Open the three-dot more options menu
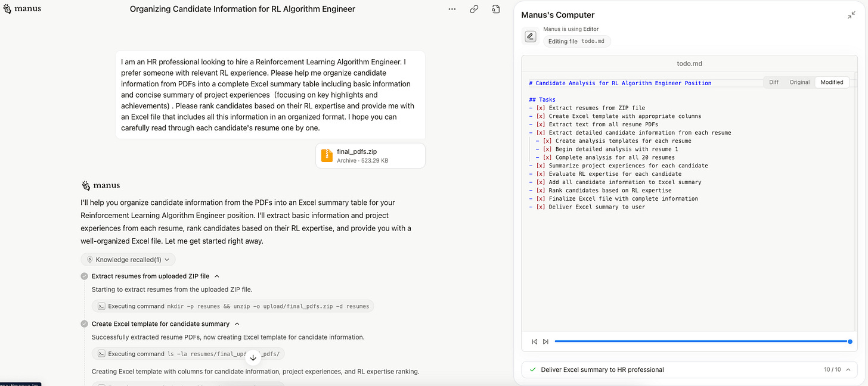Viewport: 868px width, 386px height. point(452,9)
